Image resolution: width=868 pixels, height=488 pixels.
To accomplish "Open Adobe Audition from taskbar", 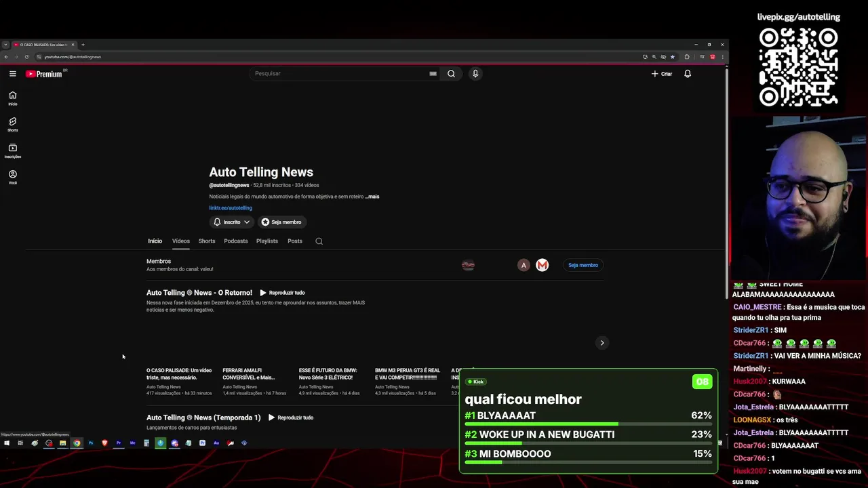I will pos(216,443).
